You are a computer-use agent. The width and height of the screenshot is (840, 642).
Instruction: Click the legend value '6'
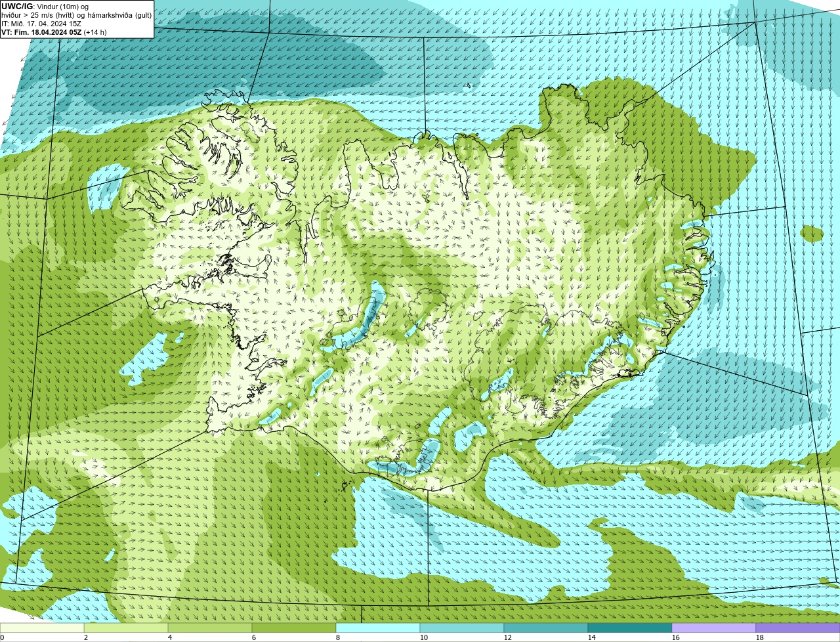pyautogui.click(x=254, y=637)
